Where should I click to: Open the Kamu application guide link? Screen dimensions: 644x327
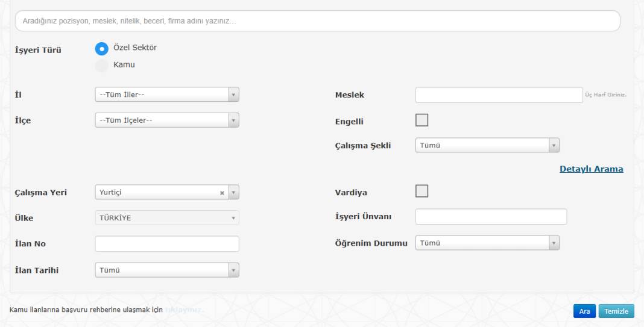click(x=184, y=311)
